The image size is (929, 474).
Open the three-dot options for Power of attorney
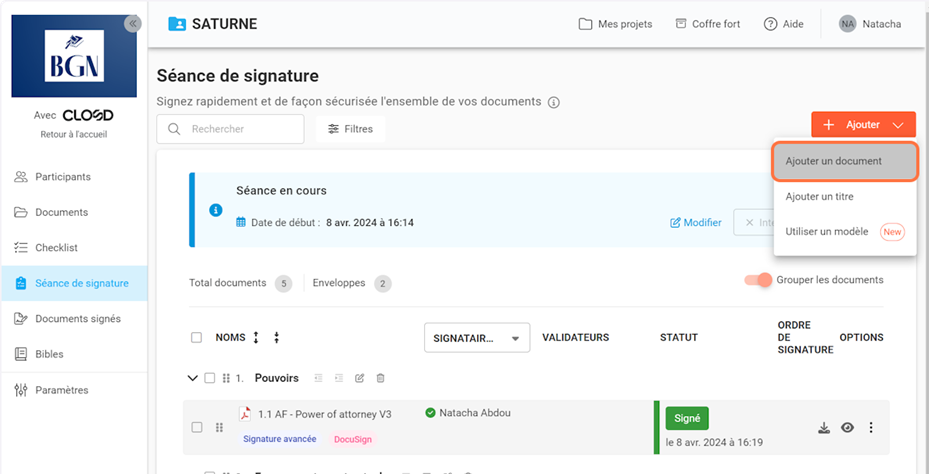(x=871, y=428)
